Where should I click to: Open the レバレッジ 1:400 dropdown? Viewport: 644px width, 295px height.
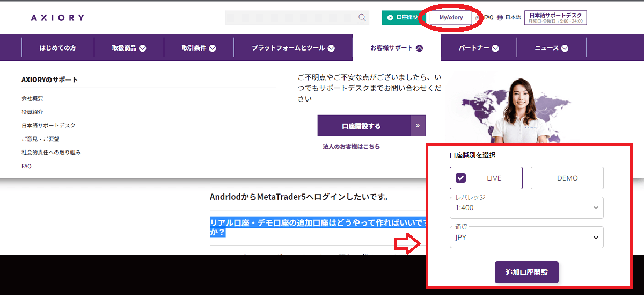pyautogui.click(x=526, y=207)
